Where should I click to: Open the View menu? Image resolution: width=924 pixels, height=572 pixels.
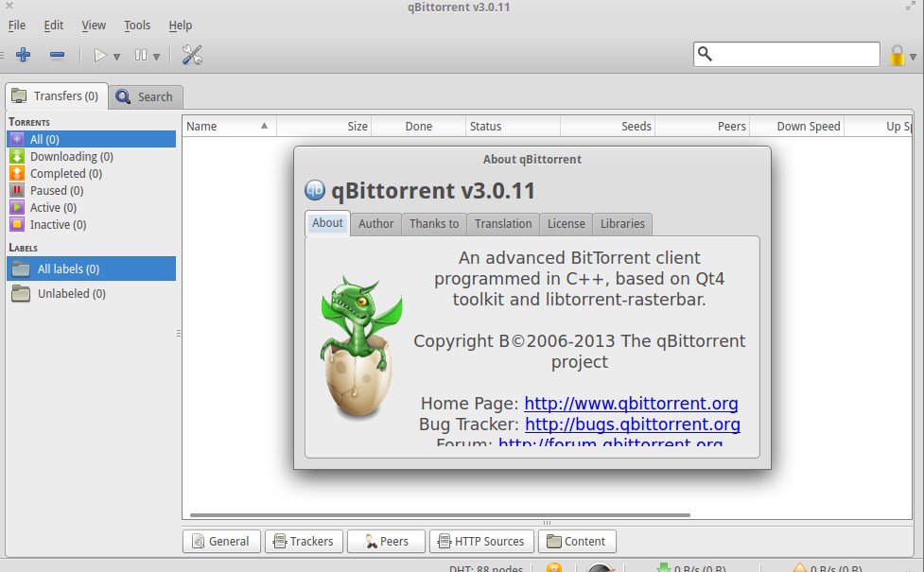pyautogui.click(x=94, y=26)
